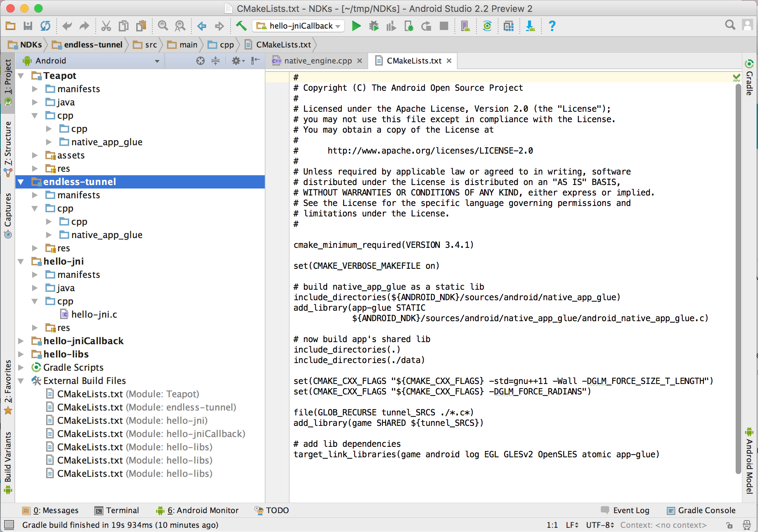Click the Paste clipboard icon
Image resolution: width=758 pixels, height=532 pixels.
pos(141,26)
